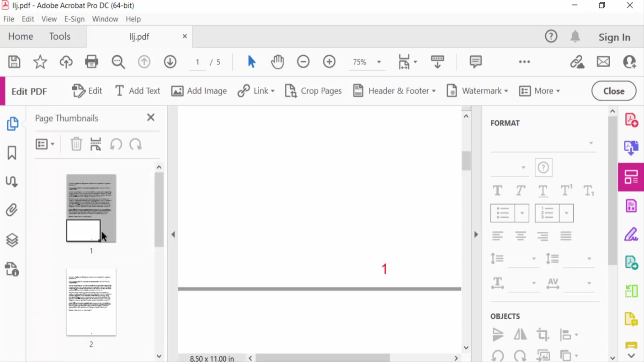Viewport: 644px width, 362px height.
Task: Toggle bold text formatting
Action: point(497,191)
